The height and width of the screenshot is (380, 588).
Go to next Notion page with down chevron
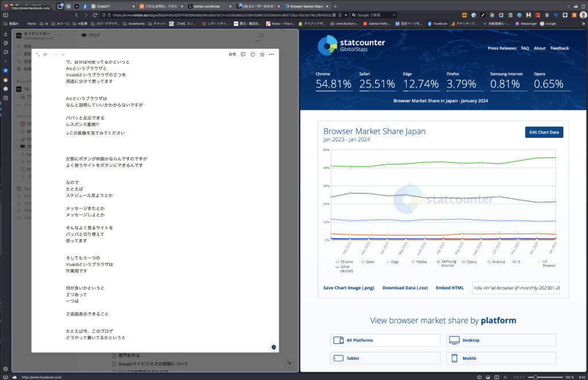tap(63, 55)
